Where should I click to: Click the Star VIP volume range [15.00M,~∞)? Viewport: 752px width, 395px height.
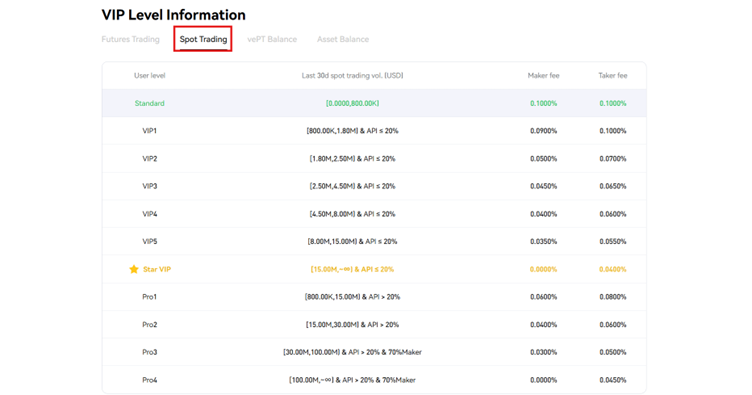pyautogui.click(x=352, y=269)
